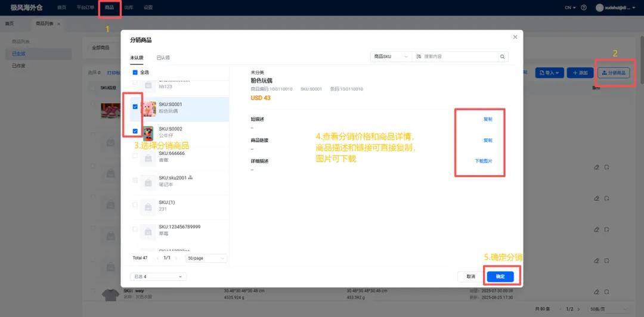The width and height of the screenshot is (644, 317).
Task: Click the filter icon in the search box
Action: (x=419, y=57)
